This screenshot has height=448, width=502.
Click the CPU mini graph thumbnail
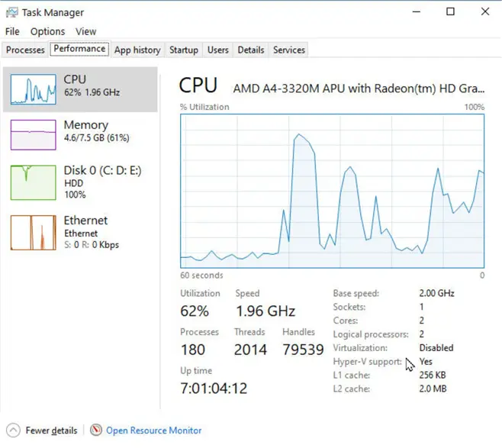(x=33, y=89)
